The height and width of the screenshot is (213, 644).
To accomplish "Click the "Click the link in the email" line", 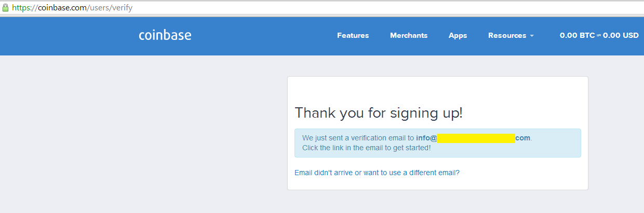I will coord(367,148).
